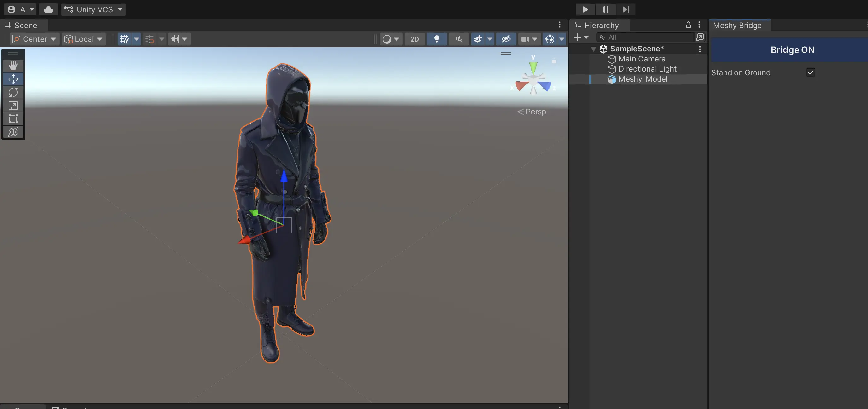Toggle hidden objects visibility icon
The image size is (868, 409).
tap(506, 39)
